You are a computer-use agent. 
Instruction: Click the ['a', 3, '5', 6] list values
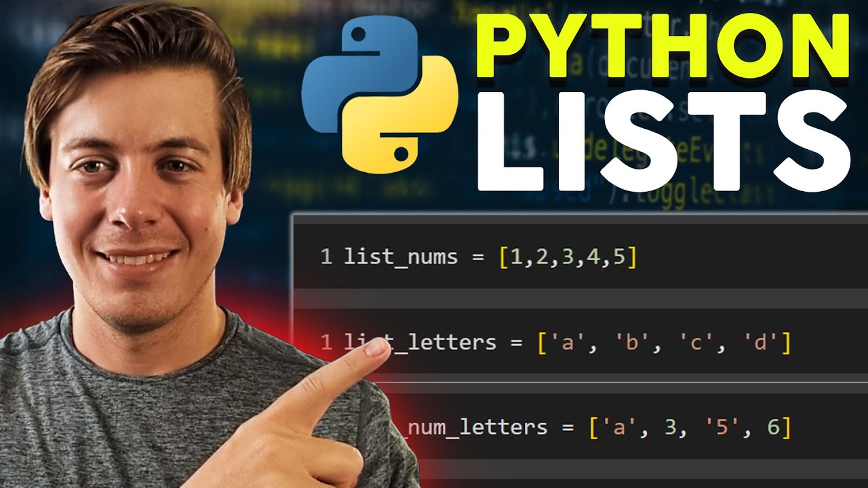[689, 428]
